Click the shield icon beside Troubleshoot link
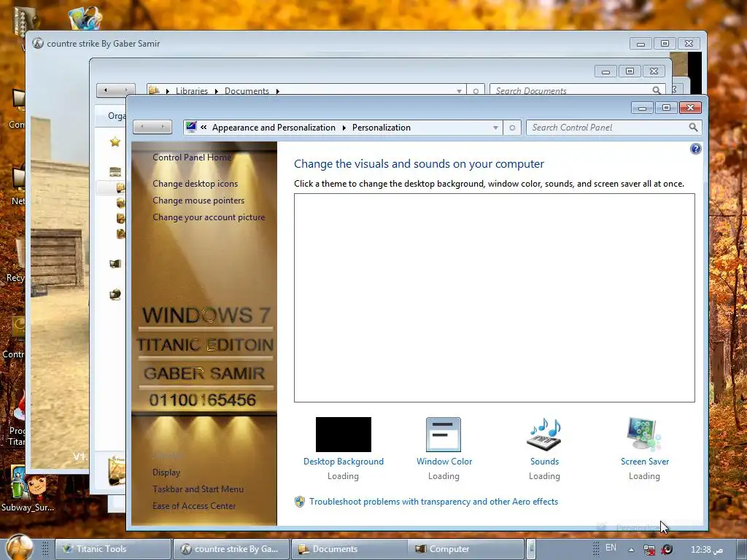The image size is (747, 560). [x=299, y=502]
